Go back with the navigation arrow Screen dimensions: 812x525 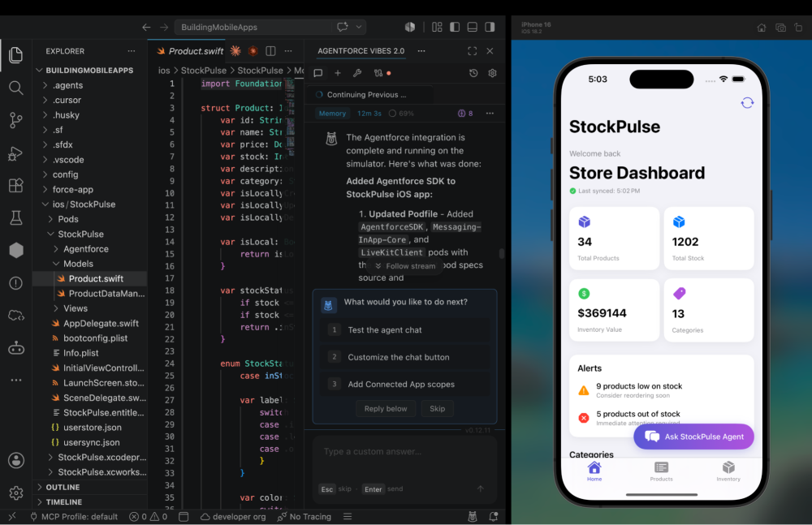tap(146, 28)
